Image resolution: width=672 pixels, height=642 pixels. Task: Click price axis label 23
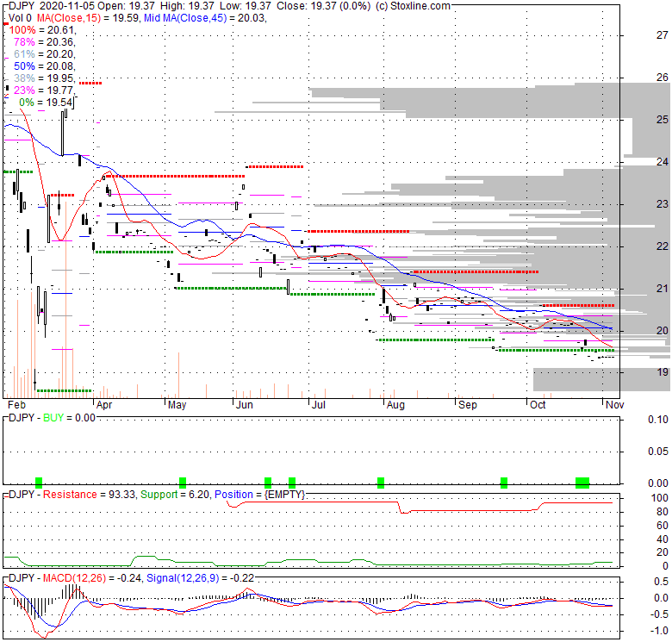point(663,204)
